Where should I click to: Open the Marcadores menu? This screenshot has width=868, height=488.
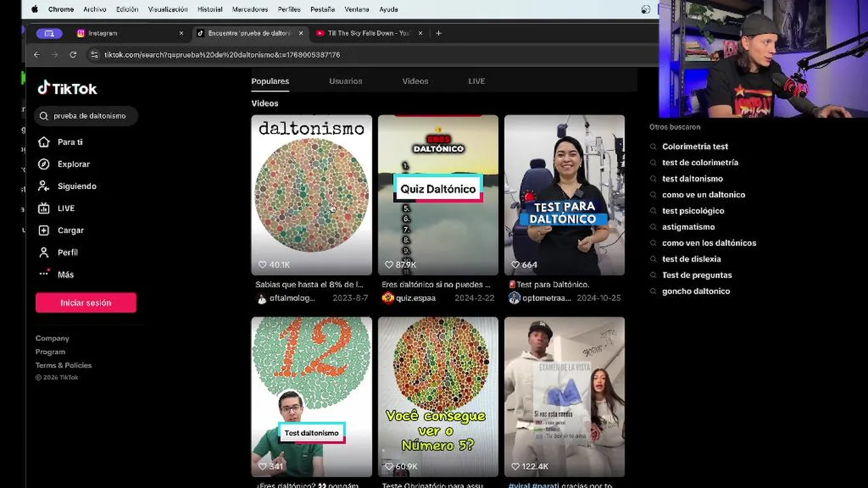[x=250, y=9]
